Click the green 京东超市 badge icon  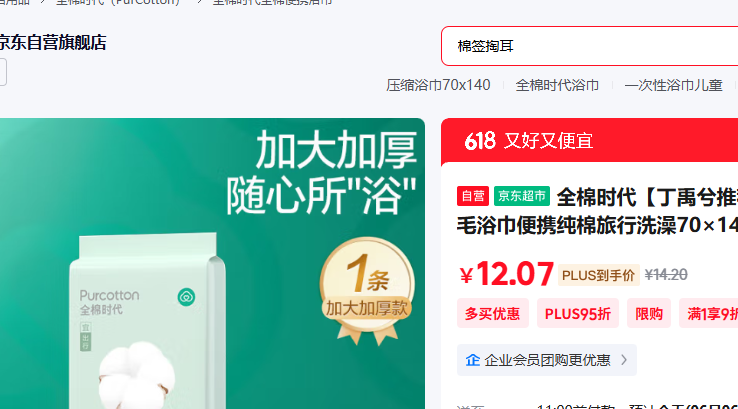(521, 196)
